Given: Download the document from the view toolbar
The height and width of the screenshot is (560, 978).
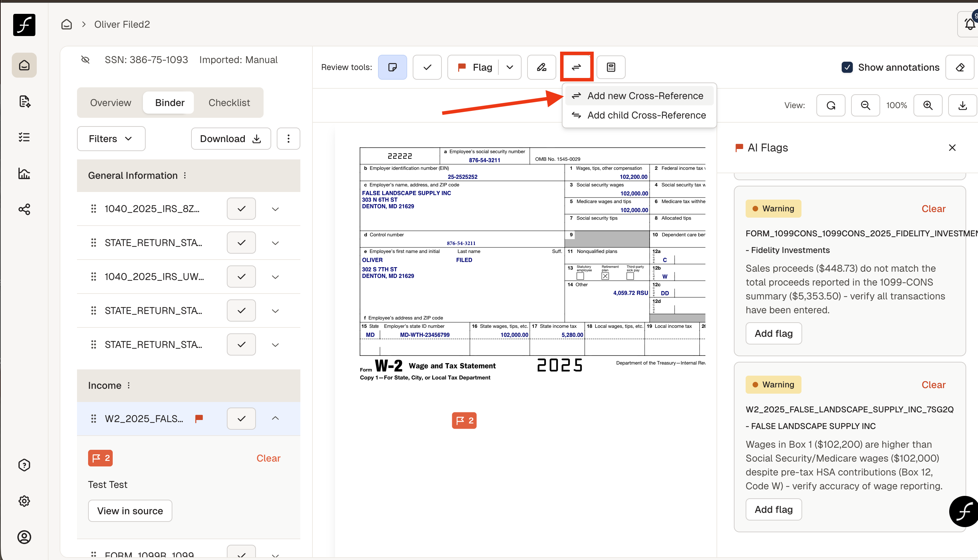Looking at the screenshot, I should pos(962,105).
